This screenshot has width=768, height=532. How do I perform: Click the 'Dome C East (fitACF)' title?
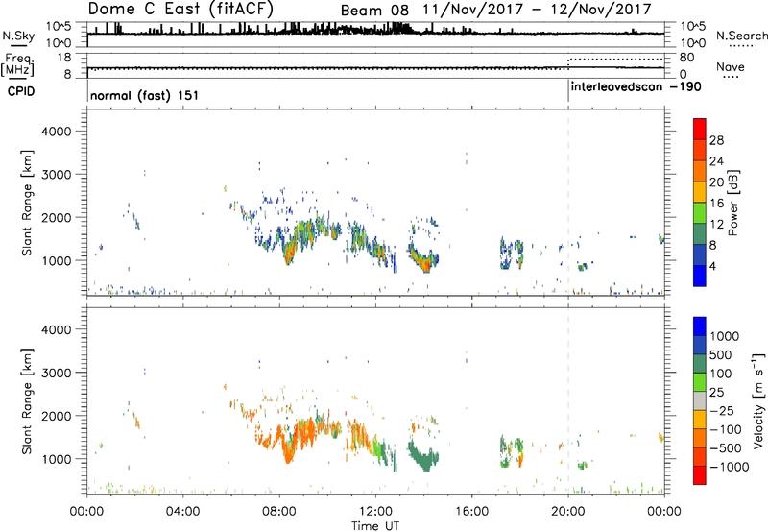point(180,9)
